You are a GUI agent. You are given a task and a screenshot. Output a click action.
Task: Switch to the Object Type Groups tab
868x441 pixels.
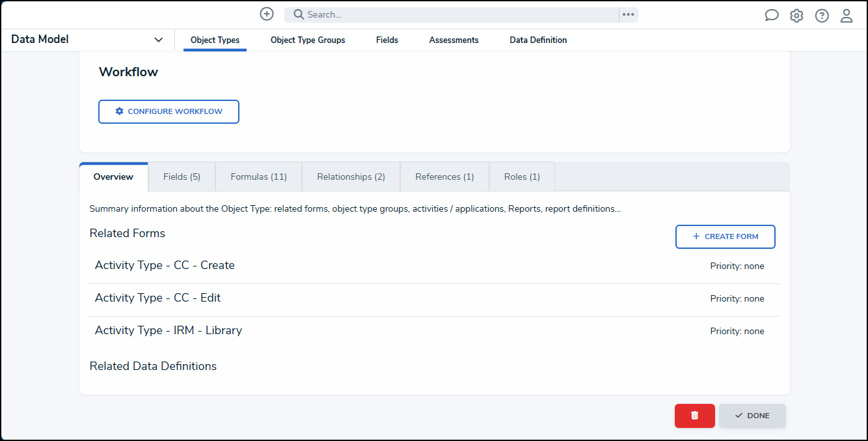(308, 40)
